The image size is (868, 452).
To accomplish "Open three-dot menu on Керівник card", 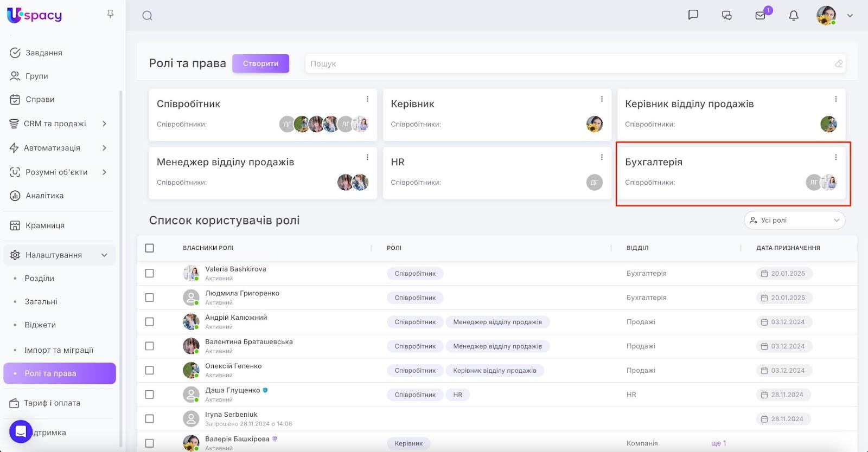I will pyautogui.click(x=601, y=99).
